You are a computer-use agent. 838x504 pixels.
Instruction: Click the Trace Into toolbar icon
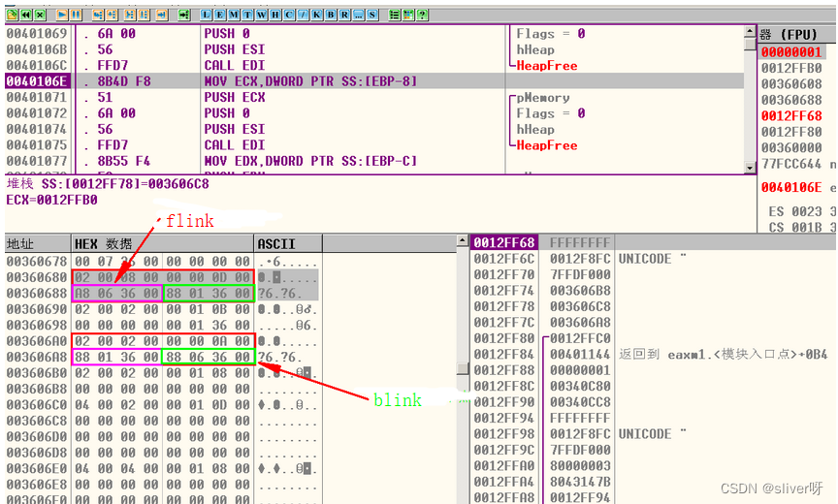[130, 15]
